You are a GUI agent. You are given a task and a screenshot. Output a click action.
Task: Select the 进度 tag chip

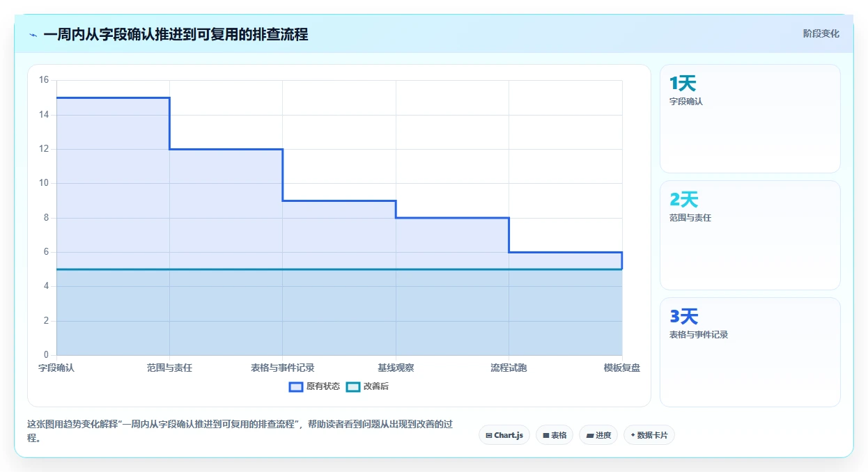[x=598, y=435]
